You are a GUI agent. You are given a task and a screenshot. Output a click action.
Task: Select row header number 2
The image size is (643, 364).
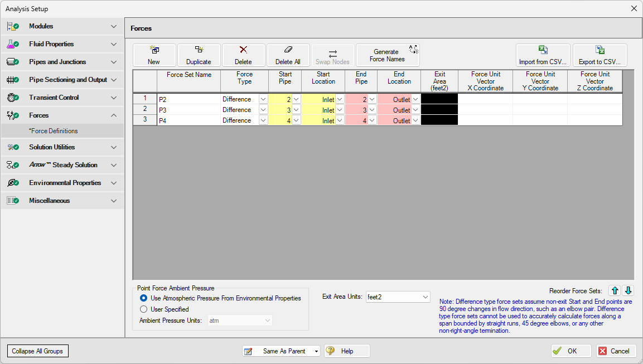(x=145, y=109)
